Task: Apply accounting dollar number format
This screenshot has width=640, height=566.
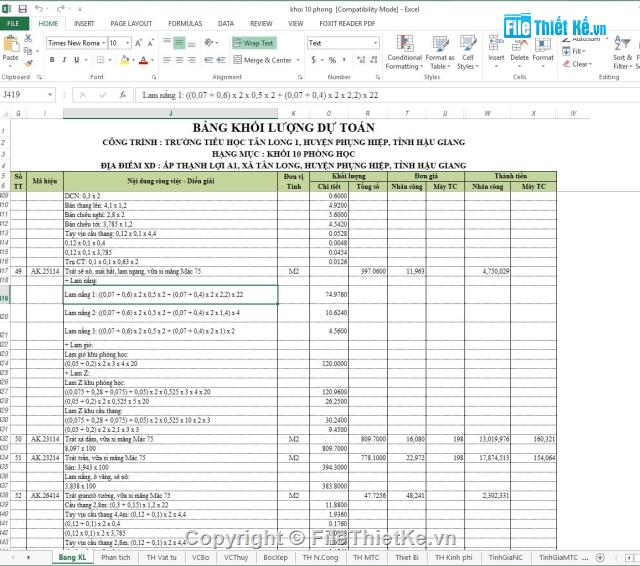Action: [x=313, y=60]
